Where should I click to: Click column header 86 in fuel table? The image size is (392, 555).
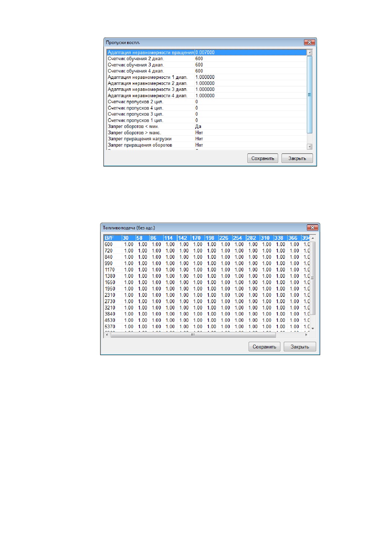coord(156,238)
